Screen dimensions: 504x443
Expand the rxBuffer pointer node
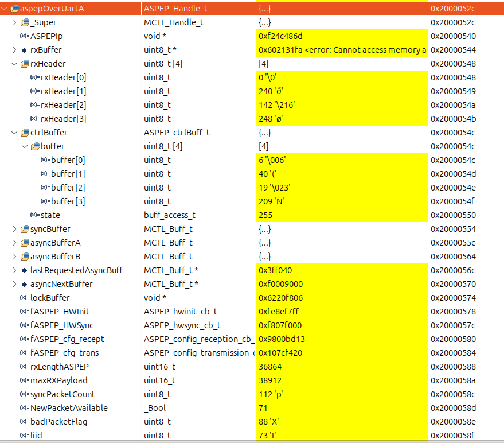pos(14,50)
